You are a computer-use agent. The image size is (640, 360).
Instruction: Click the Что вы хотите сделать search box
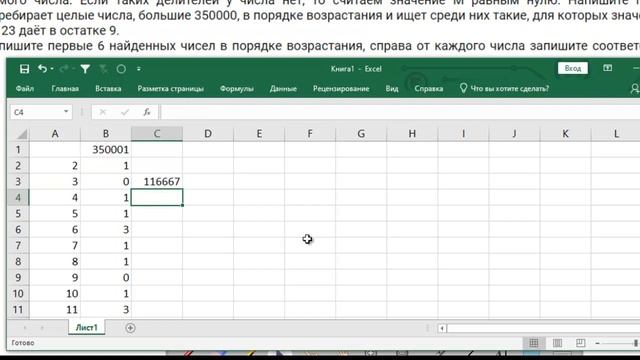(509, 89)
